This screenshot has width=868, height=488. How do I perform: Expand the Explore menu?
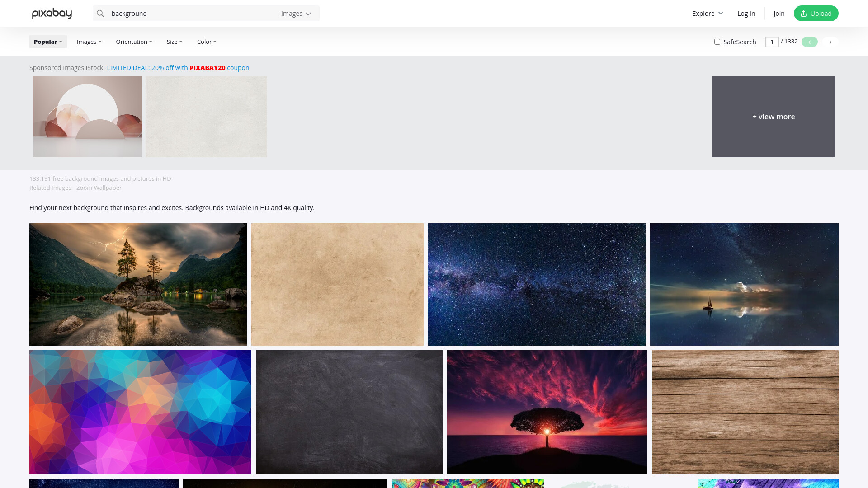point(708,14)
